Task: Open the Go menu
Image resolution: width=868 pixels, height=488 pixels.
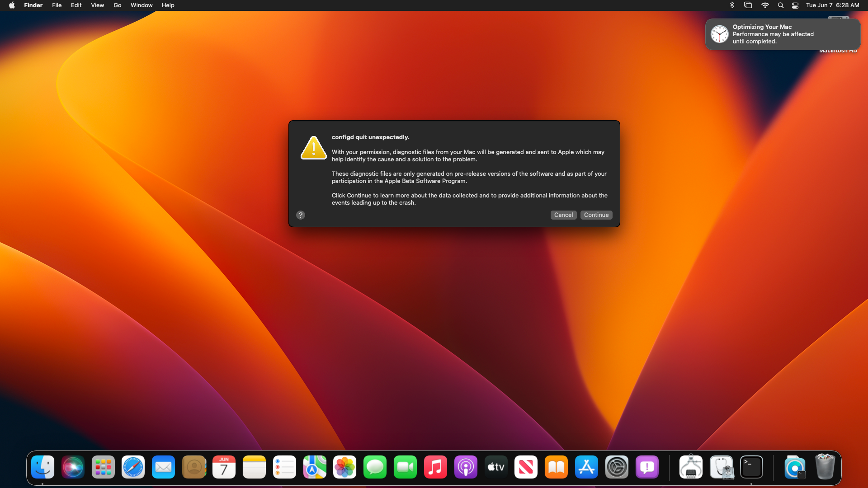Action: [118, 5]
